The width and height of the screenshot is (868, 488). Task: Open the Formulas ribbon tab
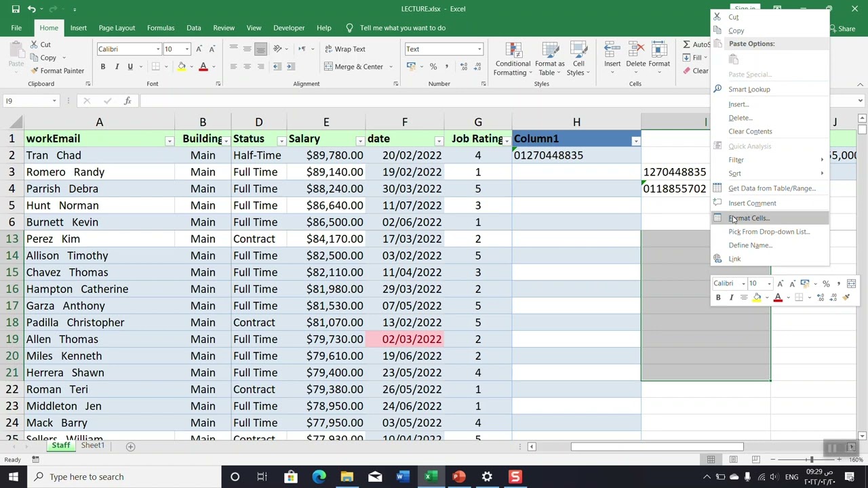coord(161,28)
